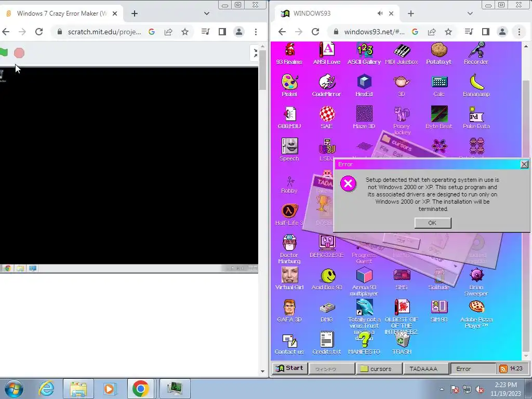This screenshot has height=399, width=532.
Task: Click the Scratch green flag
Action: point(4,52)
